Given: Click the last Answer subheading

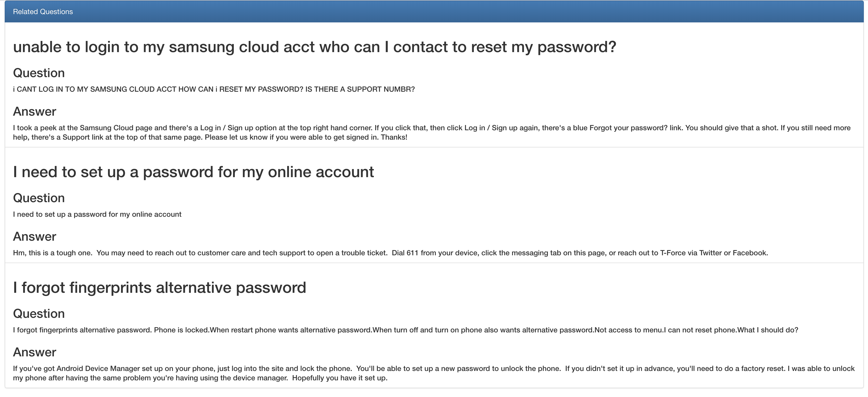Looking at the screenshot, I should pos(34,352).
